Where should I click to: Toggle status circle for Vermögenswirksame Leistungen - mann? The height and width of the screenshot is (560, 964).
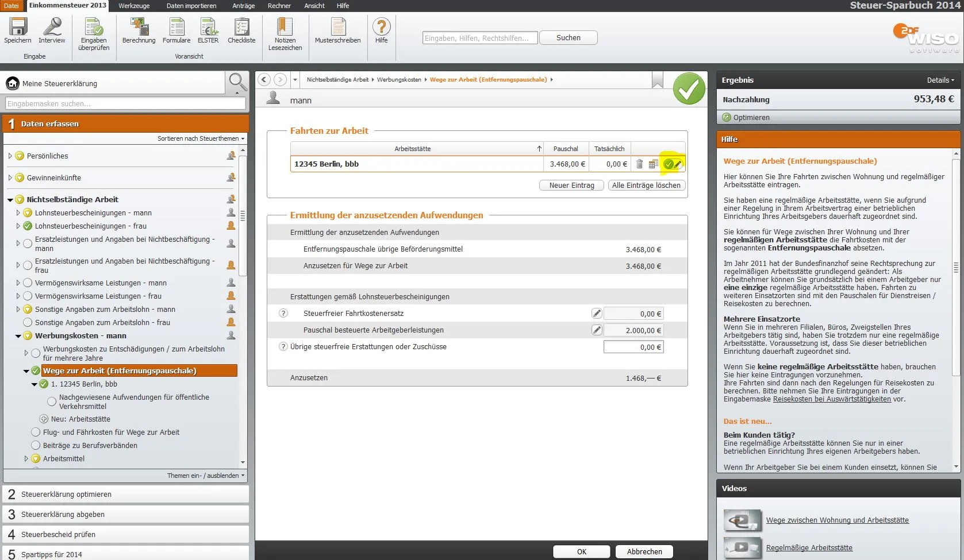pos(28,283)
